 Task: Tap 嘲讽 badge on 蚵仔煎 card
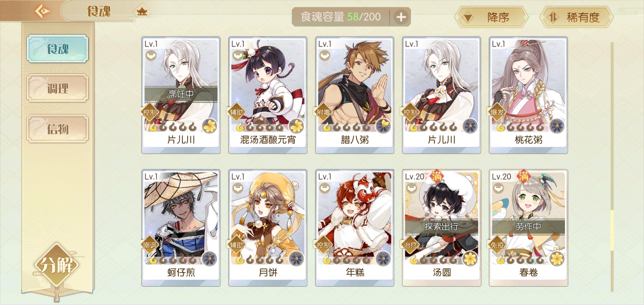tap(149, 245)
